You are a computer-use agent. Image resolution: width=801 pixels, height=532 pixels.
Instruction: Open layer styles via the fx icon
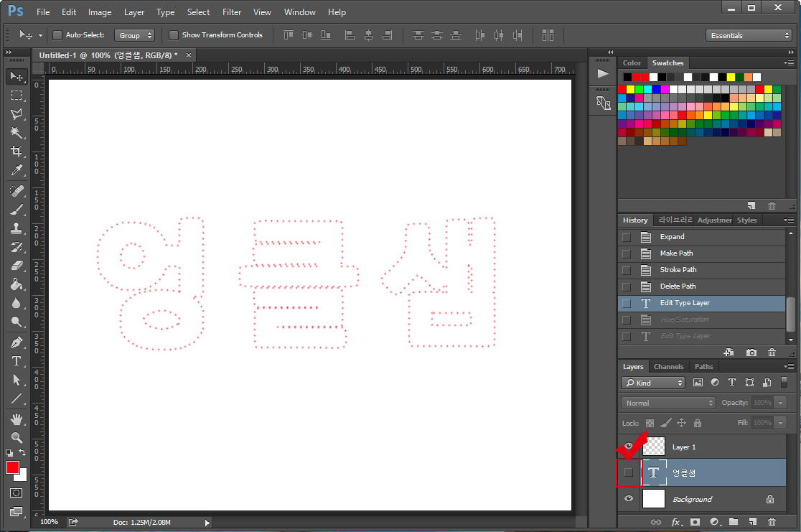pos(675,523)
